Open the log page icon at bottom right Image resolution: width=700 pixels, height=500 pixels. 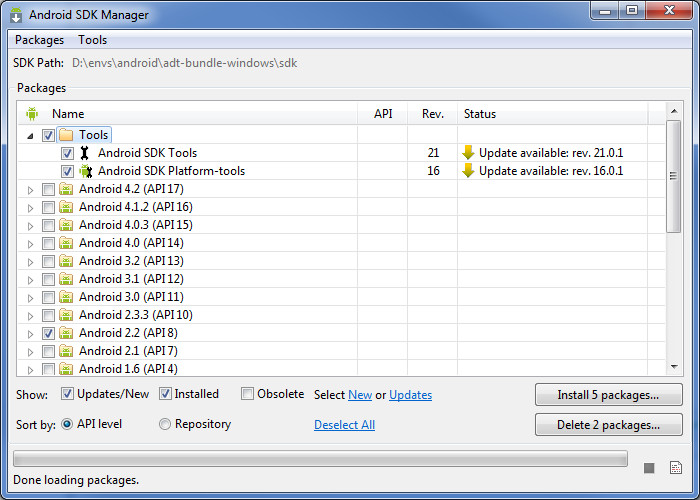[x=676, y=467]
